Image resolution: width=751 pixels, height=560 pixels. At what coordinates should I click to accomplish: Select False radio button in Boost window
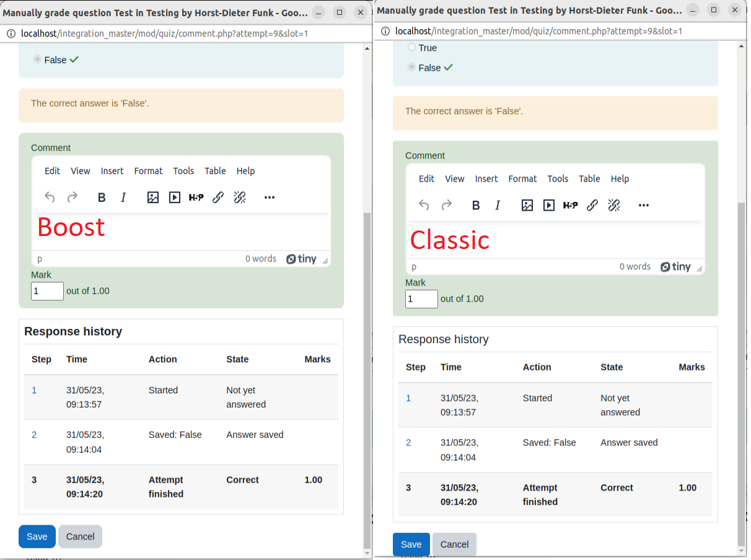pos(38,59)
